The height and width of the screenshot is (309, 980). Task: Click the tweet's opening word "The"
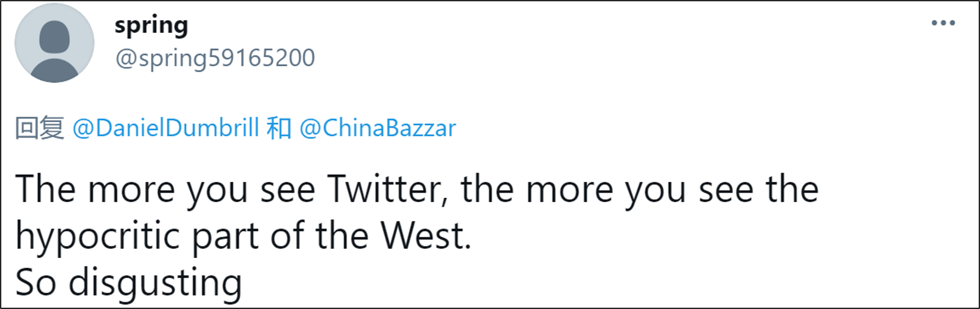tap(45, 190)
